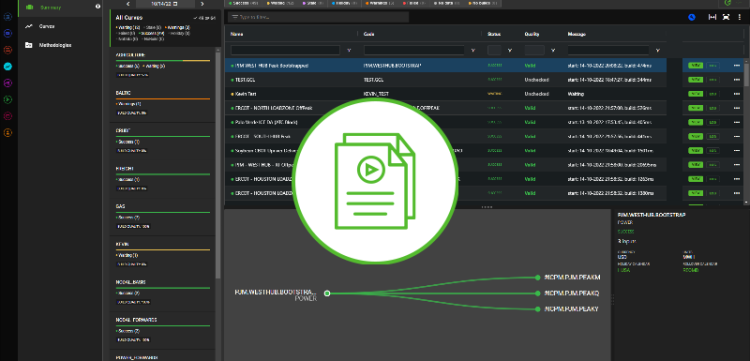
Task: Select the NCPM.PJM.PEAKQ graph node
Action: click(538, 293)
